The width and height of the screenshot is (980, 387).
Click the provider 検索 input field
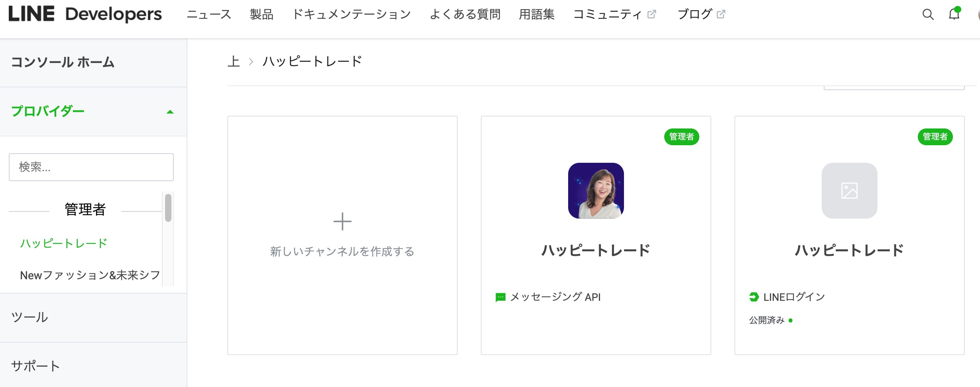(x=91, y=167)
